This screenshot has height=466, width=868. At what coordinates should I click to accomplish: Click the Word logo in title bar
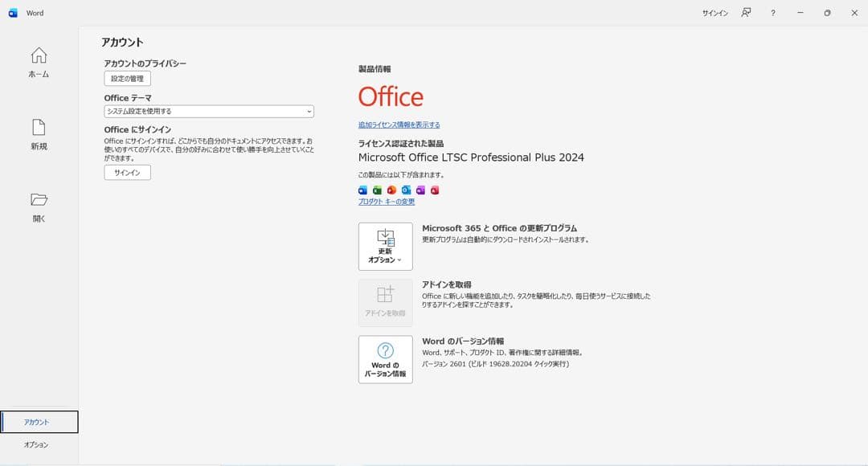coord(13,14)
